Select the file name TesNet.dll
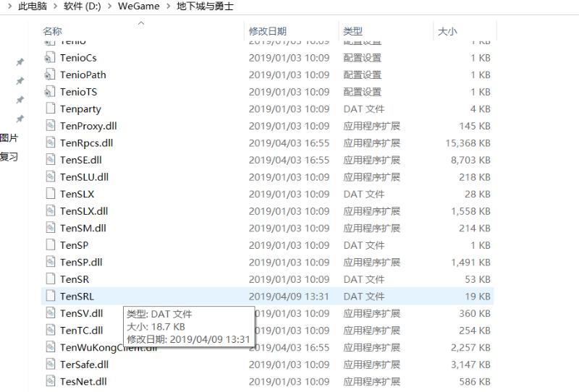 point(83,381)
